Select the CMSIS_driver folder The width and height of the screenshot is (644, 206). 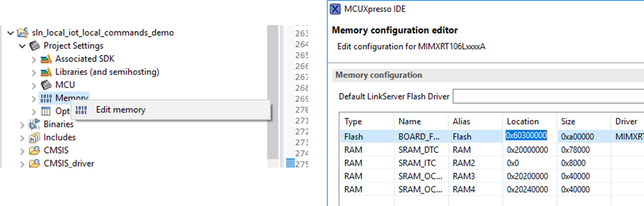(x=68, y=163)
